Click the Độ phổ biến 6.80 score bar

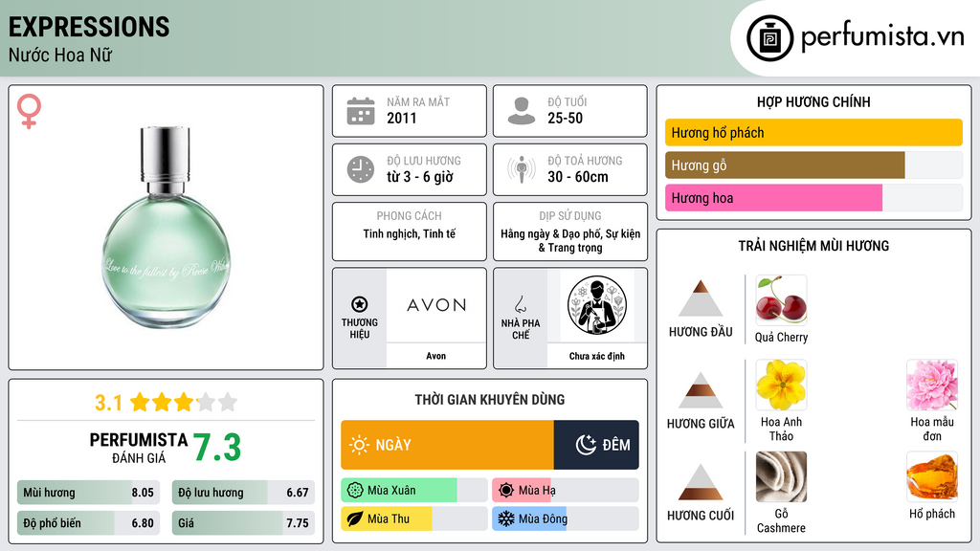tap(89, 523)
